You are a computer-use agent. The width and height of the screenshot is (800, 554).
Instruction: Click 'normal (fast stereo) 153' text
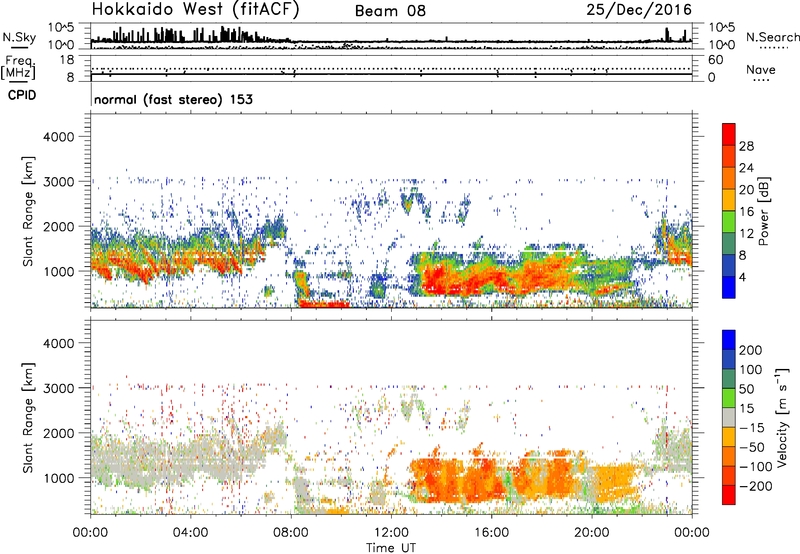pos(173,99)
